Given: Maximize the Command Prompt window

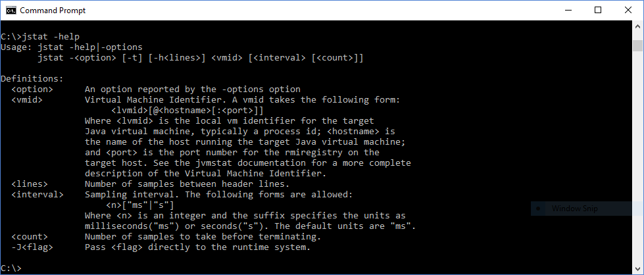Looking at the screenshot, I should point(598,11).
